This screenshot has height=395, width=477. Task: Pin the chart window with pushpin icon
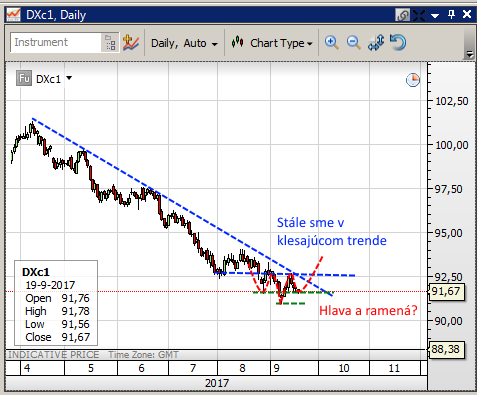point(451,15)
